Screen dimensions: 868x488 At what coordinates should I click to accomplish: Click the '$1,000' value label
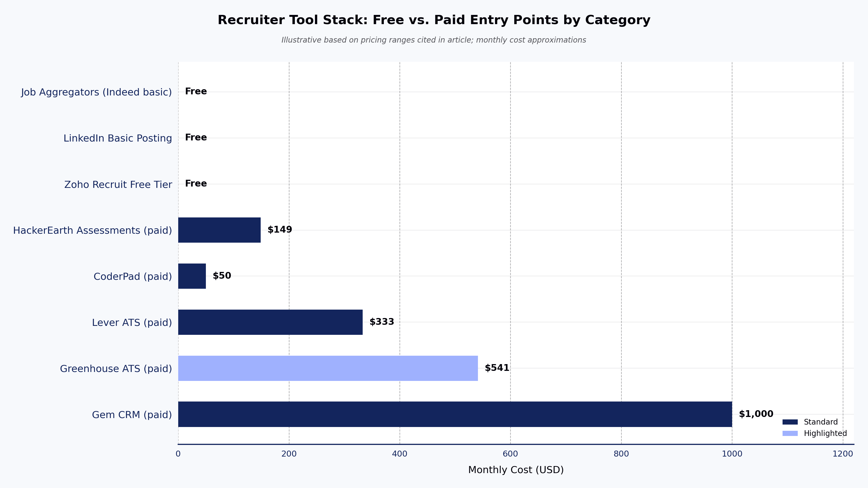(756, 414)
